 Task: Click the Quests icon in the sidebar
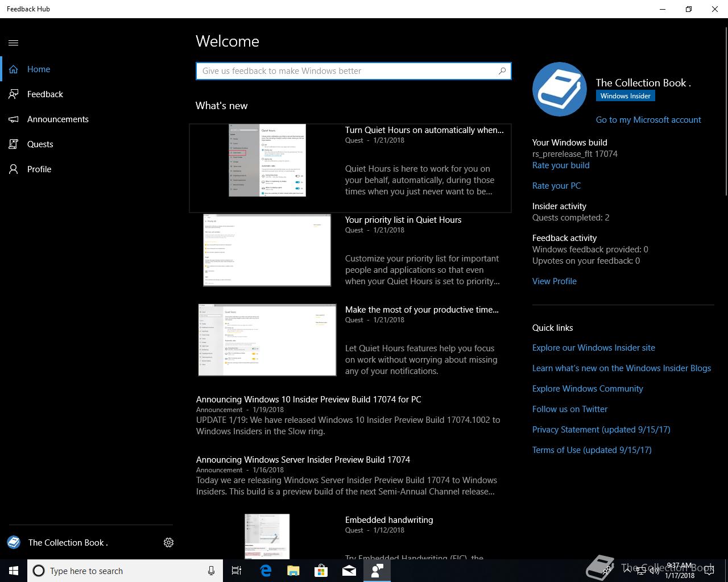tap(14, 144)
